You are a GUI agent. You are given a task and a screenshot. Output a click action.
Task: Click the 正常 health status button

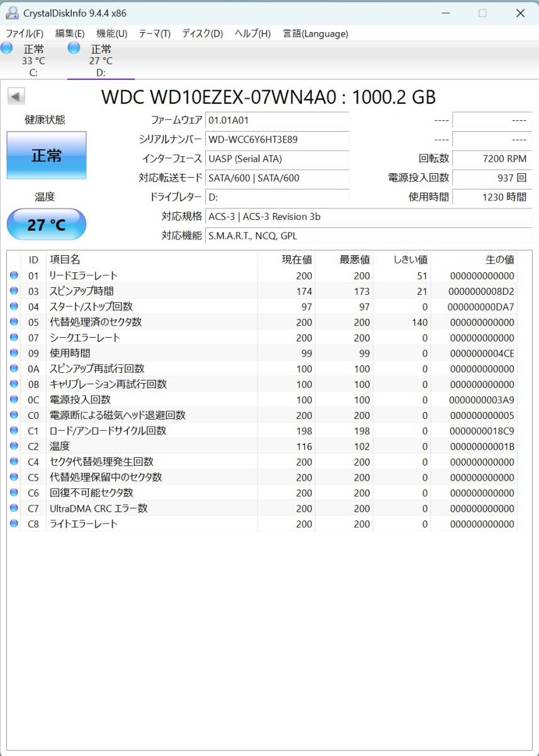click(46, 155)
